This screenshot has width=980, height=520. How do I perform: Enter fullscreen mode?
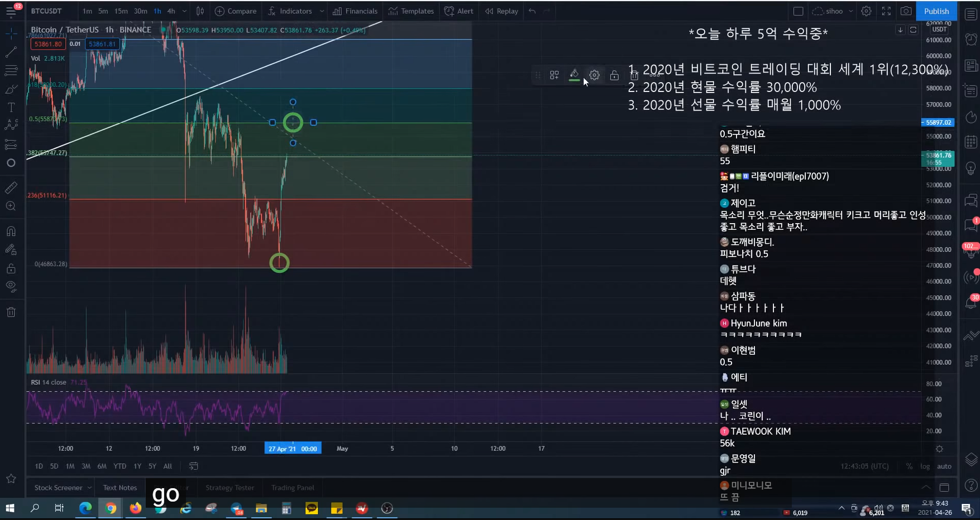click(x=886, y=11)
